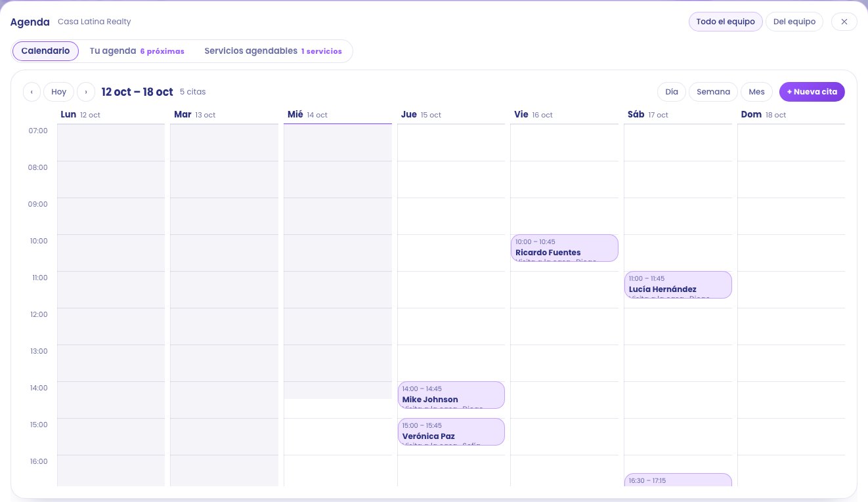The image size is (868, 502).
Task: Open Mike Johnson appointment at 14:00
Action: 451,395
